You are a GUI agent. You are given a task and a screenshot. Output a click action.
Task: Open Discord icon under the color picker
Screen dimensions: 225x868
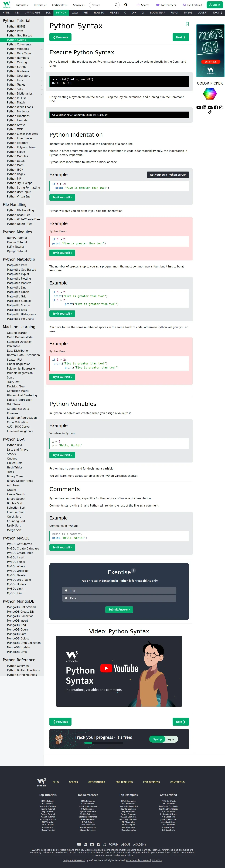210,108
